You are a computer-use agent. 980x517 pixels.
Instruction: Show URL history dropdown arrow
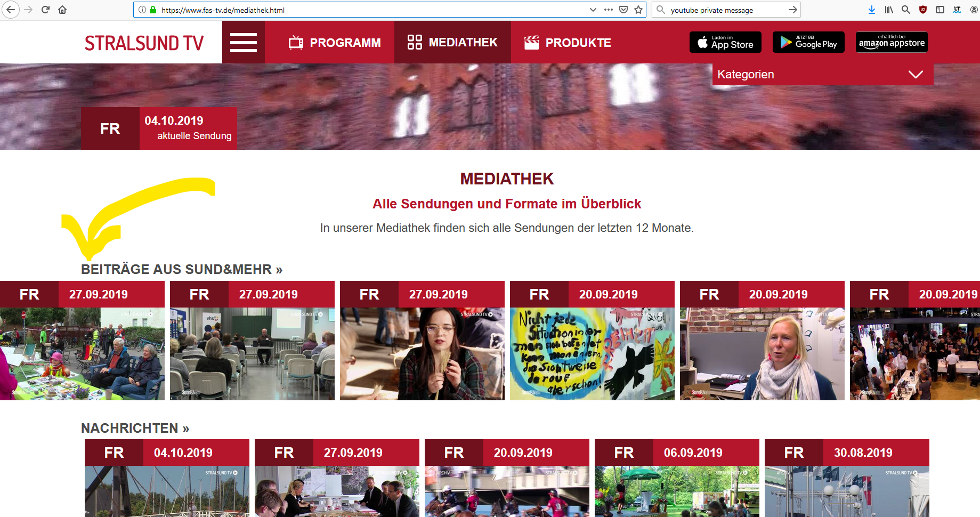[593, 10]
